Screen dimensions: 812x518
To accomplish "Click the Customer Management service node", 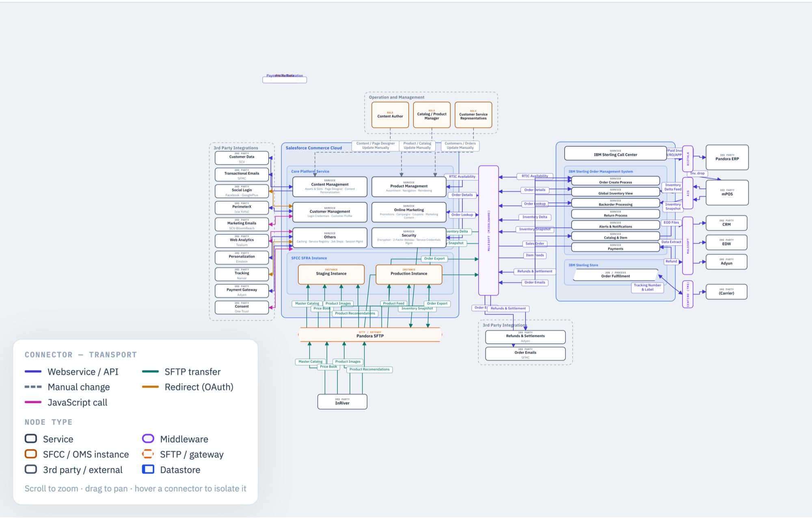I will point(330,212).
